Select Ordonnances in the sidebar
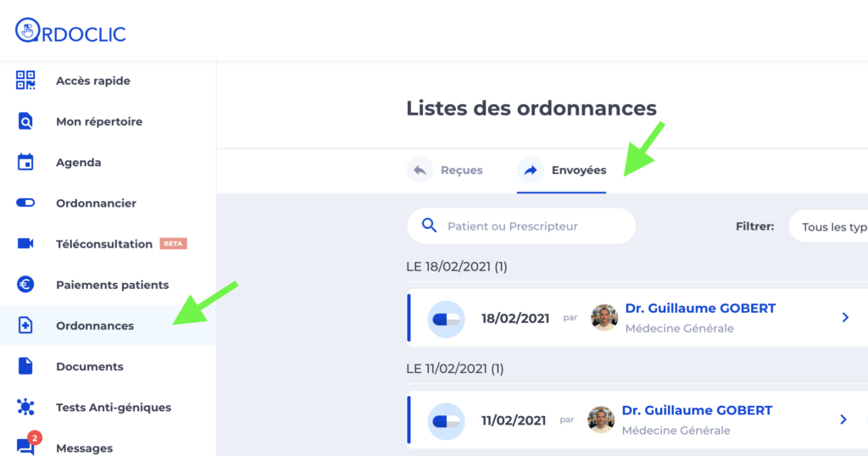Viewport: 868px width, 456px height. pos(108,325)
